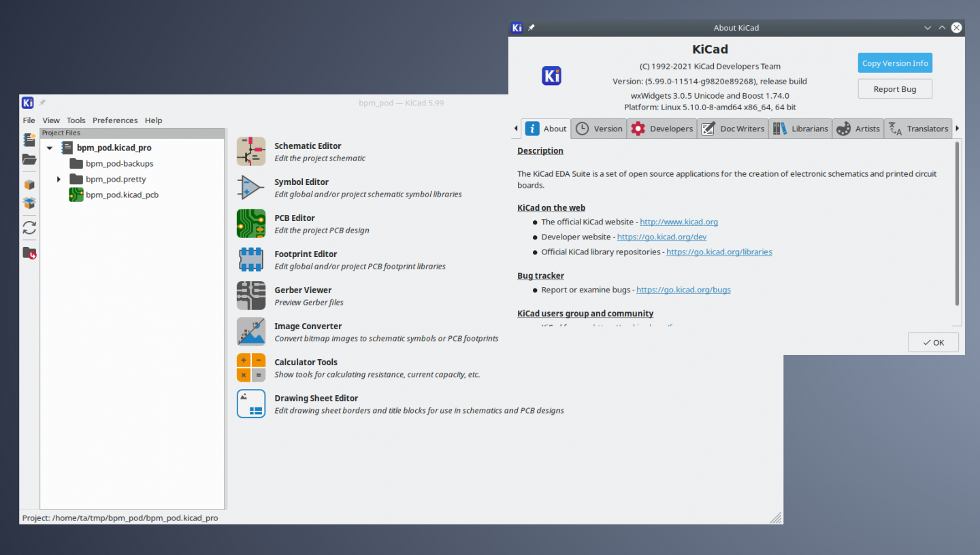Click the New Project toolbar icon

pos(29,140)
